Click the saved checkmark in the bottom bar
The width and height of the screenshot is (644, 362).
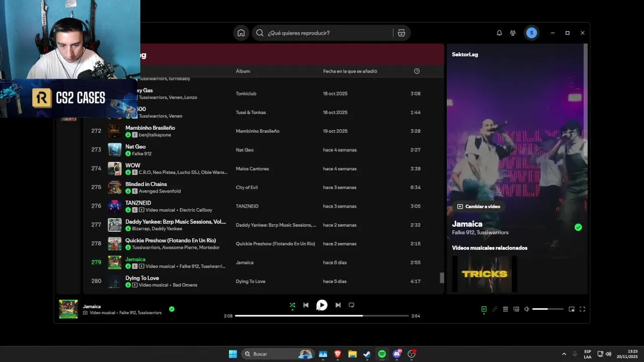(172, 309)
